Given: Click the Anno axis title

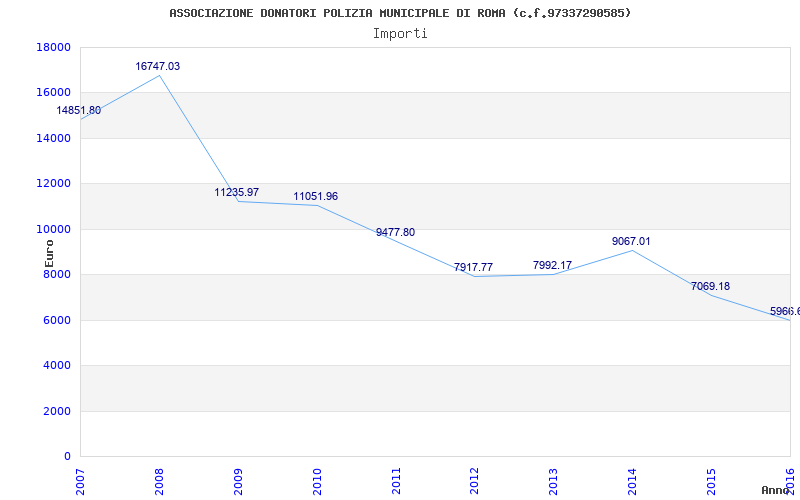Looking at the screenshot, I should pos(775,490).
